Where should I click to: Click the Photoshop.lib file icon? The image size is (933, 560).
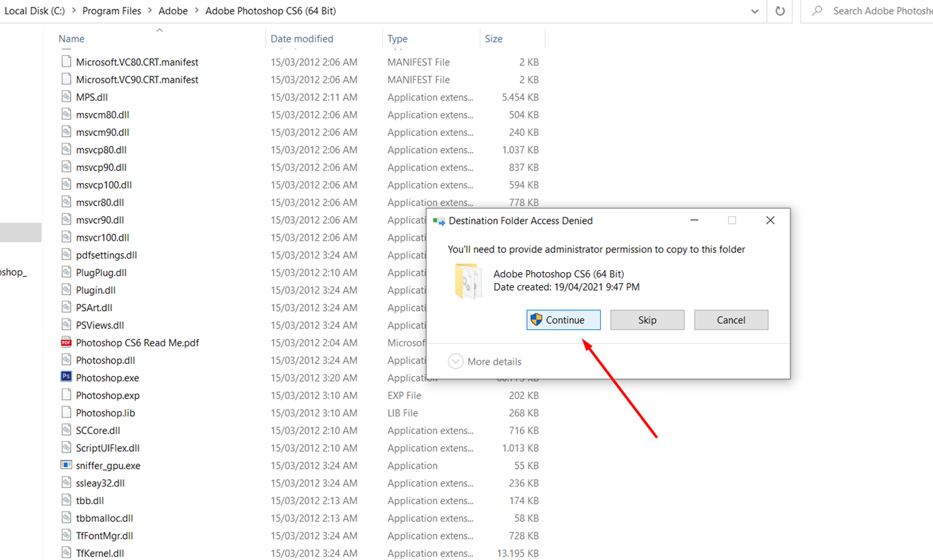[66, 412]
